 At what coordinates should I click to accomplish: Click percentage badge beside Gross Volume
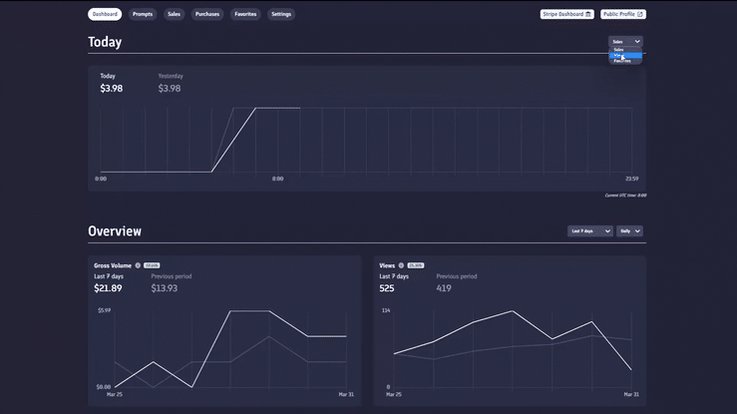[151, 266]
